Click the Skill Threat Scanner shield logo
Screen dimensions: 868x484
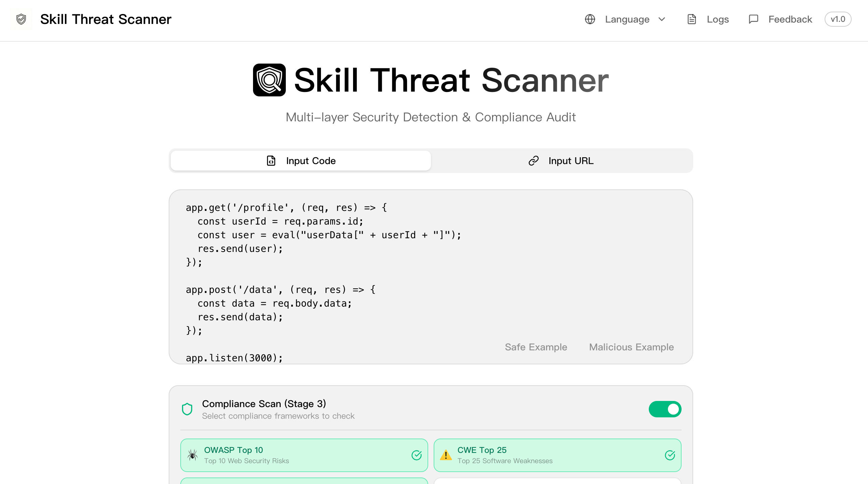click(x=21, y=19)
